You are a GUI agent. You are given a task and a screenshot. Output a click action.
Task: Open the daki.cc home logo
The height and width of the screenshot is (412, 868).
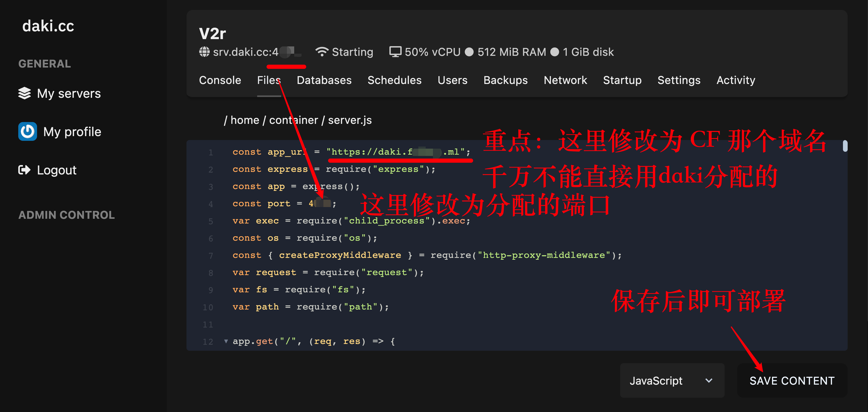point(48,26)
